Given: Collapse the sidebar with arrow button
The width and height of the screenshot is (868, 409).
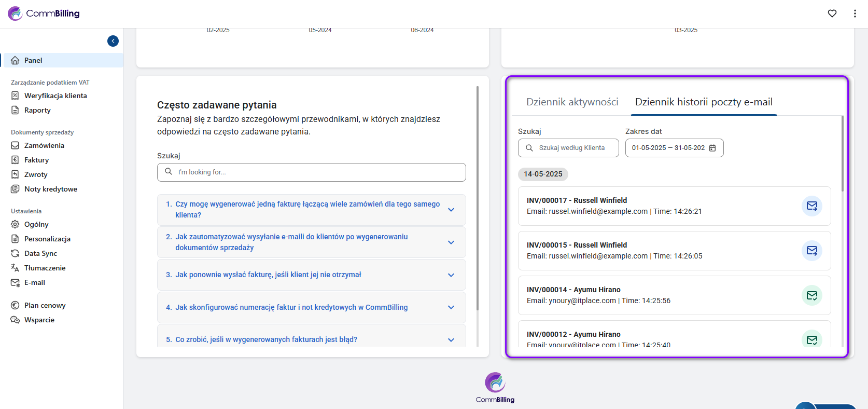Looking at the screenshot, I should pos(113,41).
